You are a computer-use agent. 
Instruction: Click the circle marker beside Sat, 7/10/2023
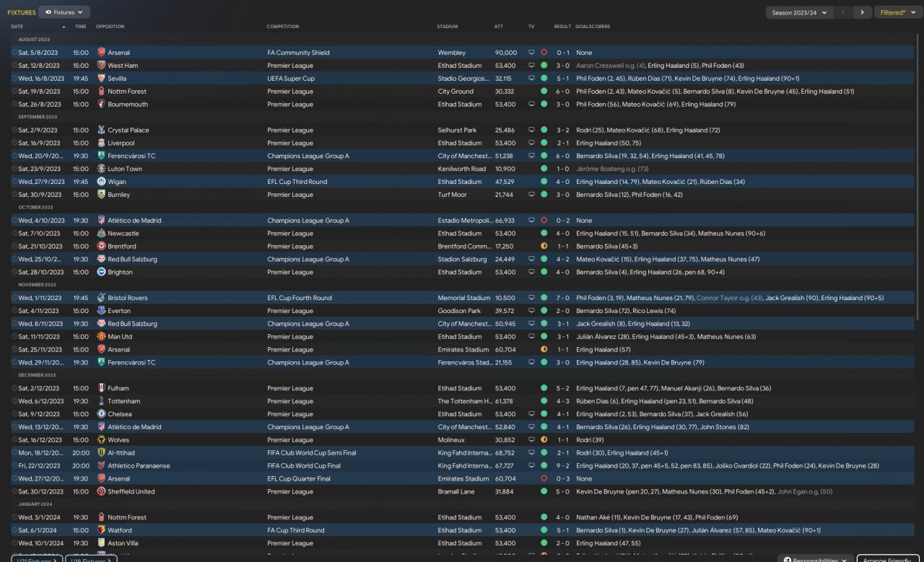pos(14,234)
